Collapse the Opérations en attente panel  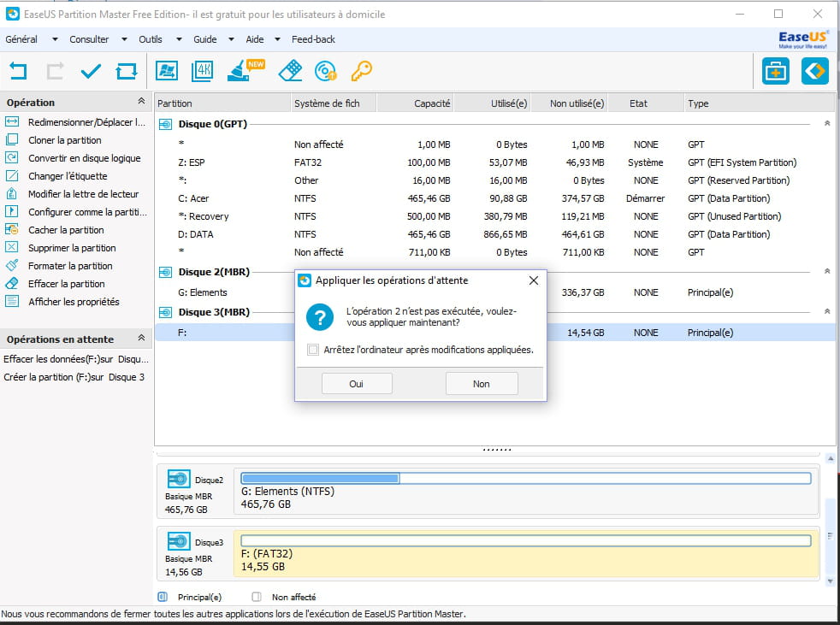[x=141, y=338]
